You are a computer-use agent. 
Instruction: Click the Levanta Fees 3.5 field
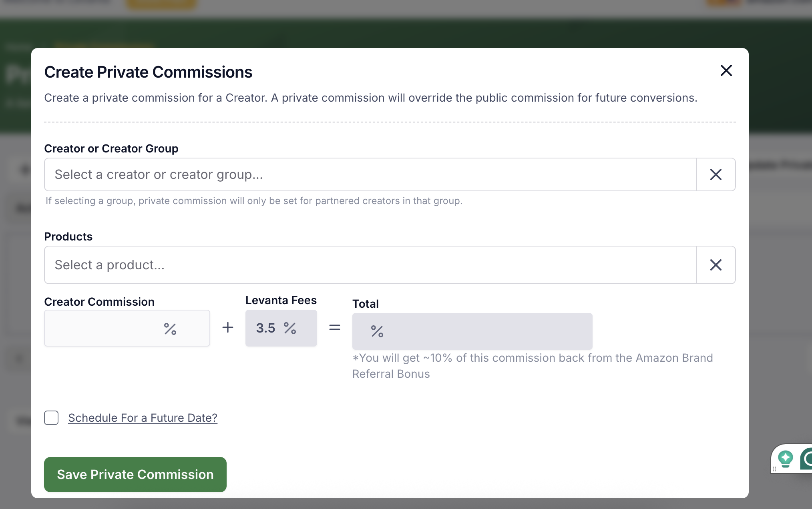[281, 328]
